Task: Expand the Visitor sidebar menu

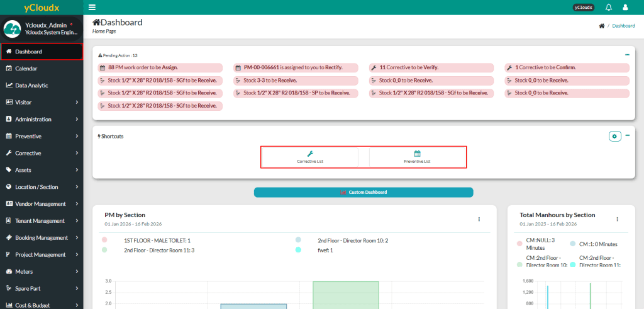Action: tap(42, 102)
